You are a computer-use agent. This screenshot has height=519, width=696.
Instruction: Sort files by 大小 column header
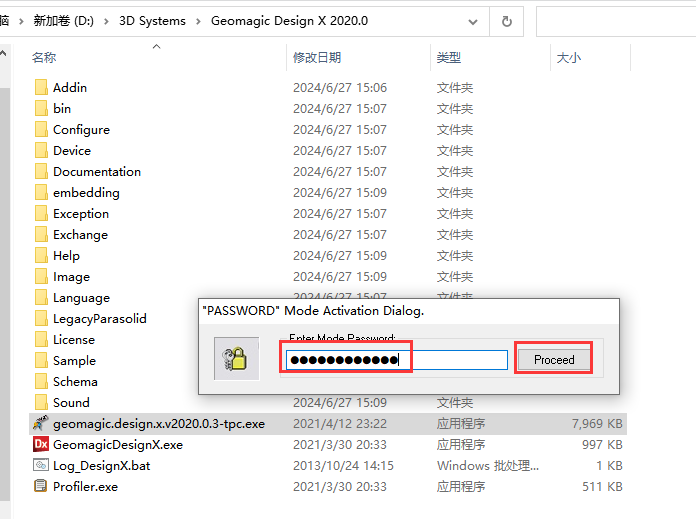click(x=569, y=58)
